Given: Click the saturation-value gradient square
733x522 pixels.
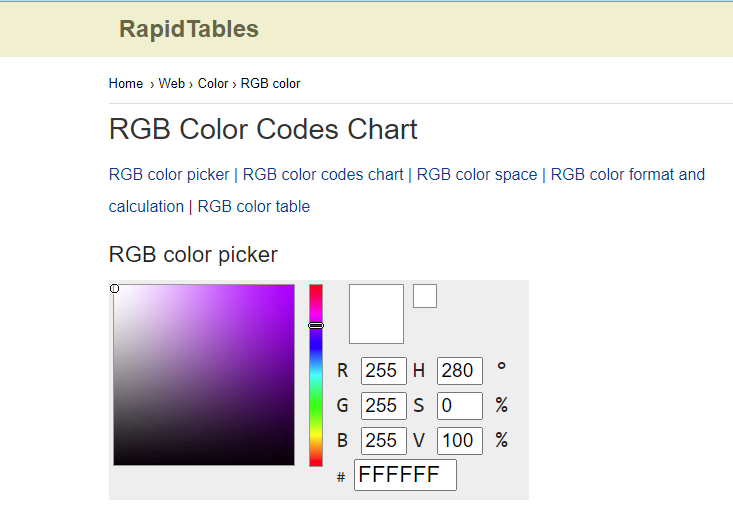Looking at the screenshot, I should 204,375.
